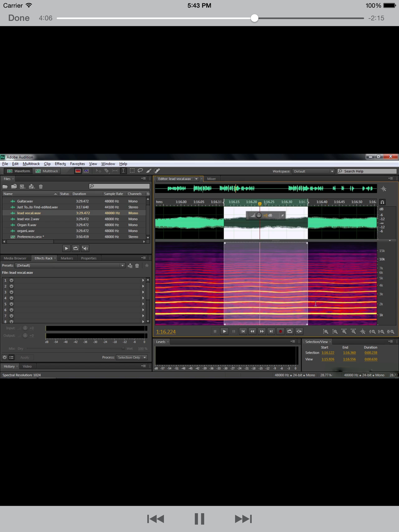Toggle Loop Playback in Files panel

pos(76,248)
